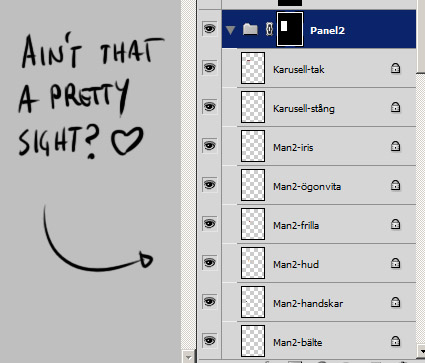425x363 pixels.
Task: Hide the Panel2 group with its eye icon
Action: coord(209,29)
